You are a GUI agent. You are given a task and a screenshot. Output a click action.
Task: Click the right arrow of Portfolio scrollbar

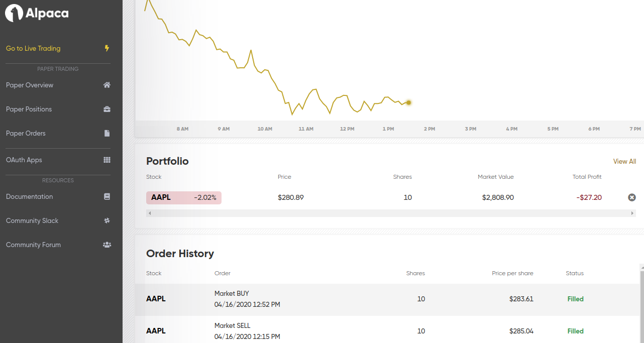[x=632, y=213]
